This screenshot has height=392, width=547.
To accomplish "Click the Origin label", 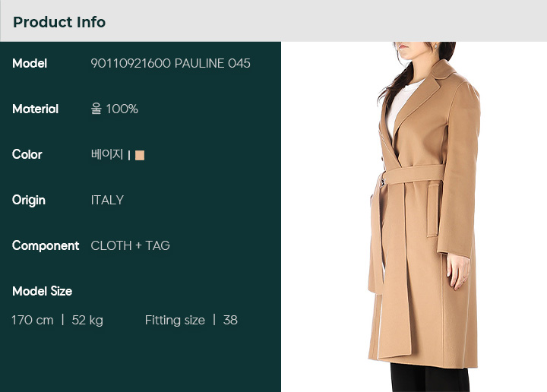I will click(29, 201).
